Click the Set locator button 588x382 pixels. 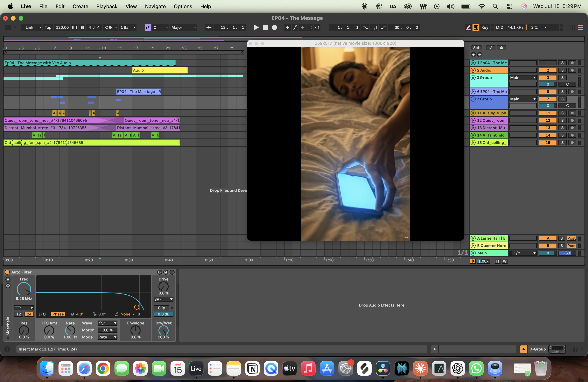(x=476, y=48)
